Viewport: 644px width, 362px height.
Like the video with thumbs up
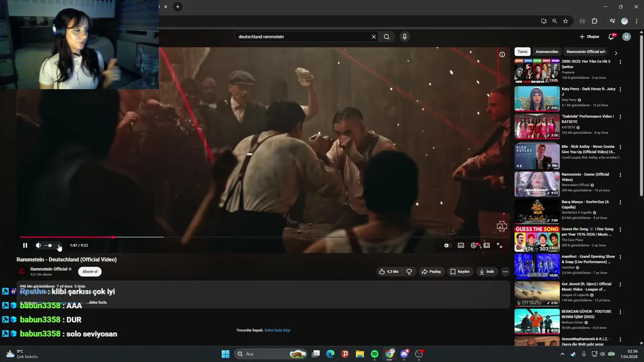click(x=389, y=271)
